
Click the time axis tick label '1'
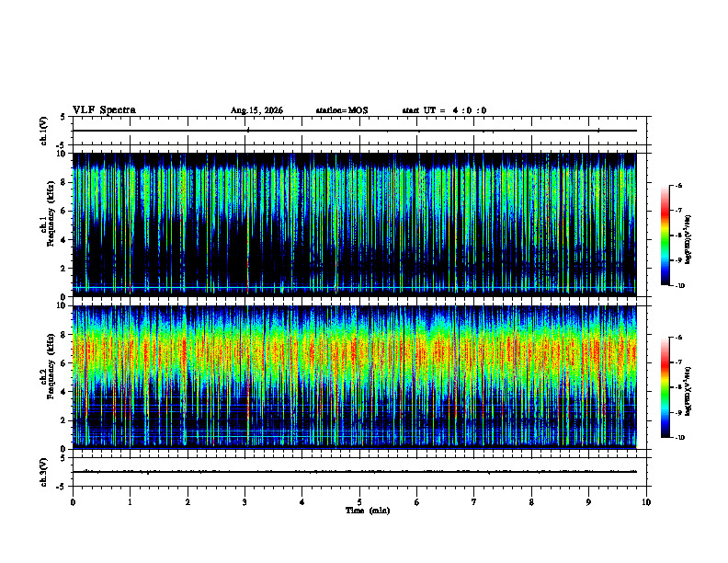(130, 502)
